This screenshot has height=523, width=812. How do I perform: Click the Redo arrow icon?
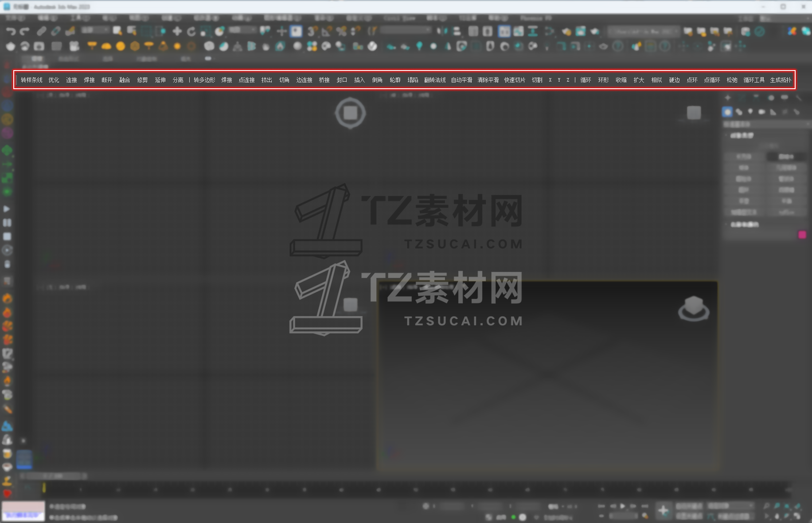click(x=25, y=31)
